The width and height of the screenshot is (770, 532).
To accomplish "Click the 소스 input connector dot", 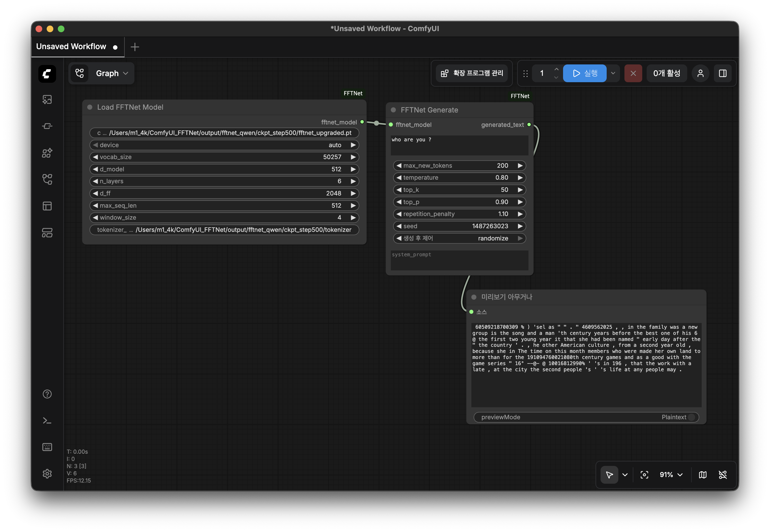I will [x=471, y=312].
